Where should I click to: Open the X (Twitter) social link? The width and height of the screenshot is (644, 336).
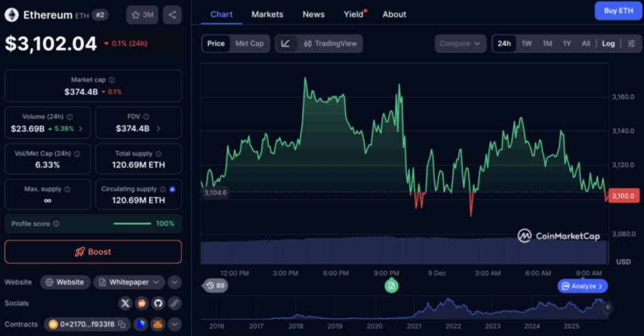click(x=125, y=303)
